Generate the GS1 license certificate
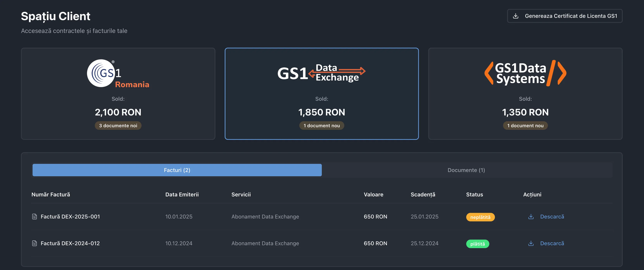The image size is (644, 270). coord(571,16)
